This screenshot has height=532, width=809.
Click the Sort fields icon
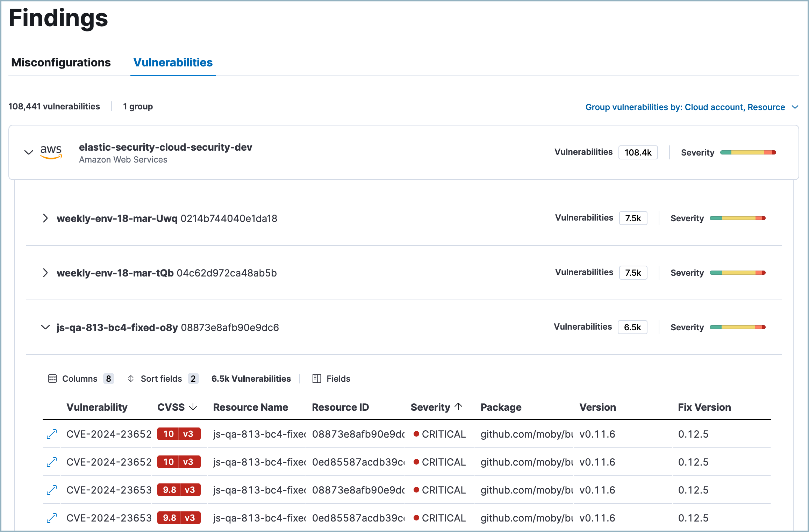[131, 379]
